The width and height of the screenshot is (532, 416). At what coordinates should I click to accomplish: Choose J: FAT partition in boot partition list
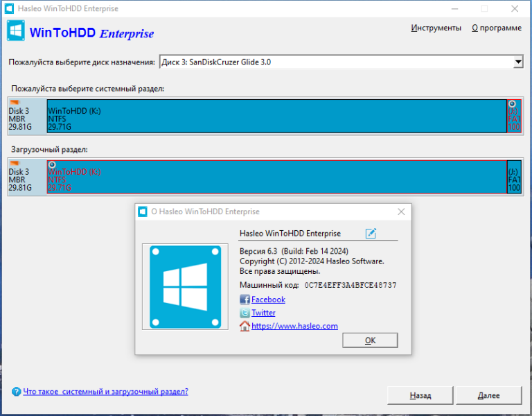pos(514,177)
